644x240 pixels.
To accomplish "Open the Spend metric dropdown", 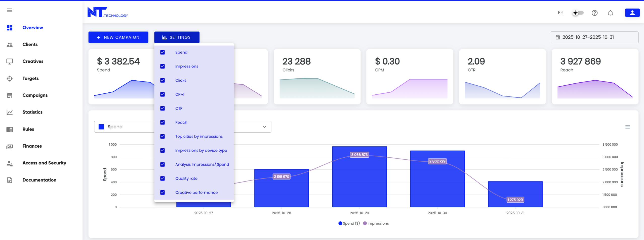I will [264, 127].
